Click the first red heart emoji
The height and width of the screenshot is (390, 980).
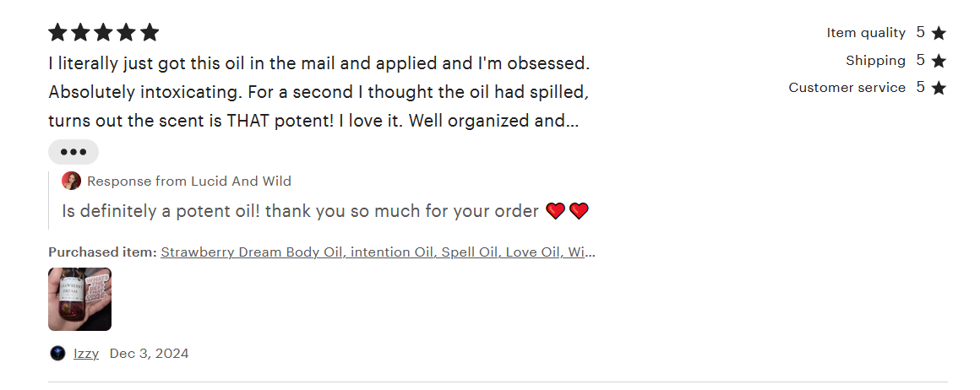tap(555, 211)
